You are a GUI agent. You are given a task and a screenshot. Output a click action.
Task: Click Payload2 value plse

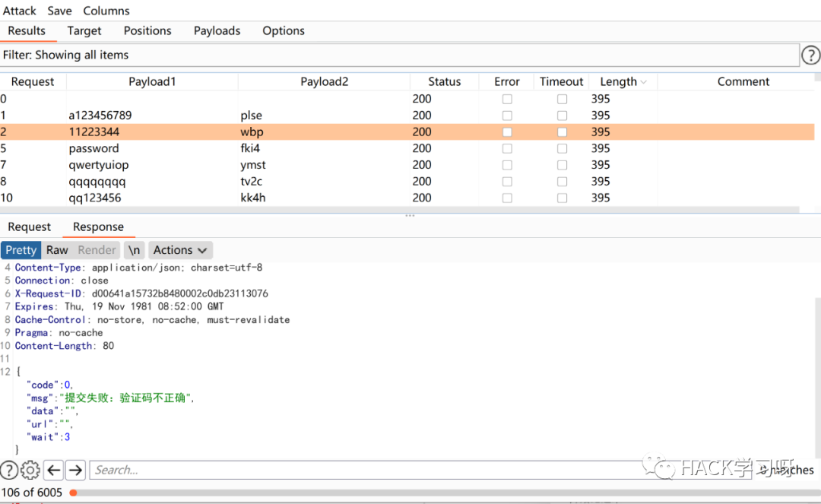(x=252, y=116)
